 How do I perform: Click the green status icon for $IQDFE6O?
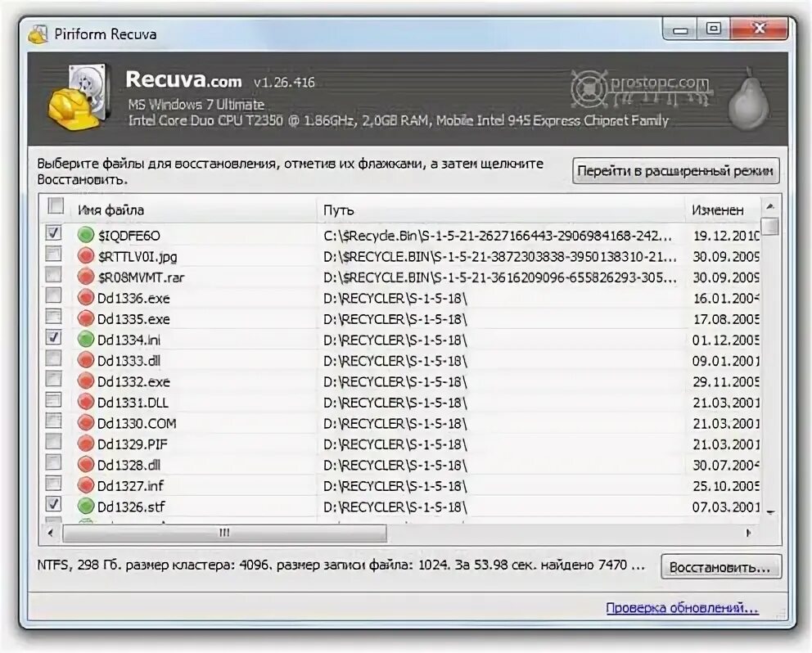click(x=85, y=235)
